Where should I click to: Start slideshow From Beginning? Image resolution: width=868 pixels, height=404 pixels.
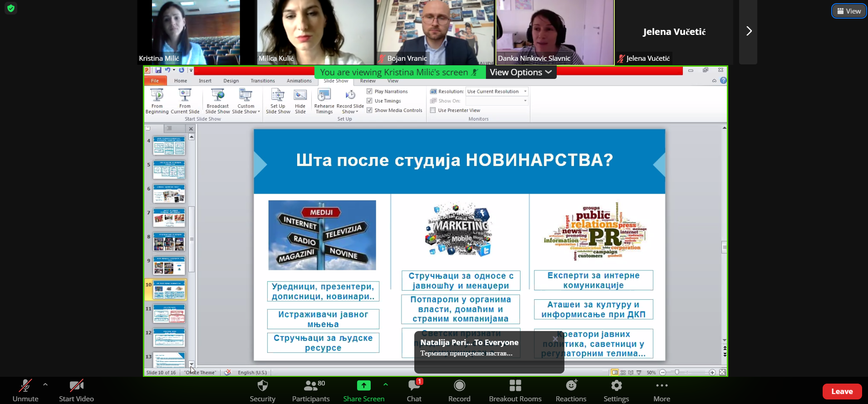[157, 101]
